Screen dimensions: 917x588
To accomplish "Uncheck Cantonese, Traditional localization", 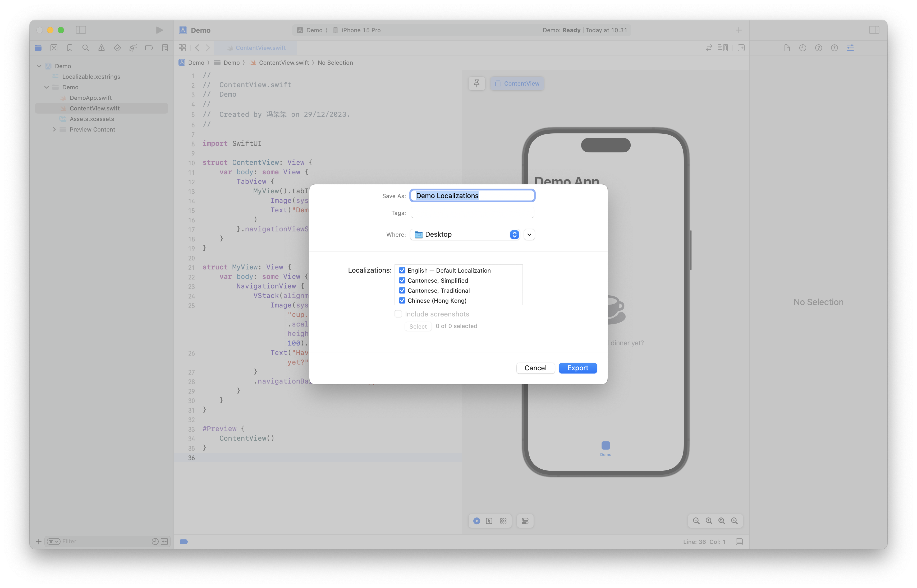I will (x=402, y=290).
